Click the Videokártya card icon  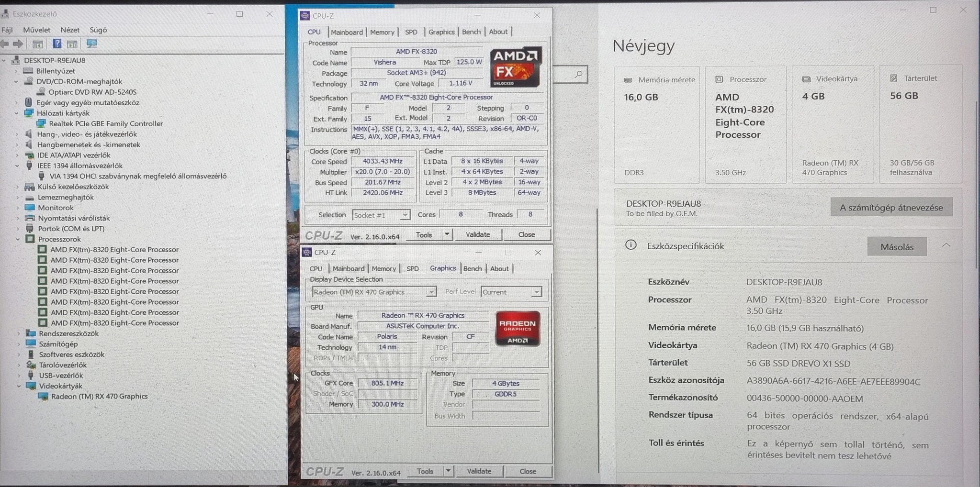(806, 79)
